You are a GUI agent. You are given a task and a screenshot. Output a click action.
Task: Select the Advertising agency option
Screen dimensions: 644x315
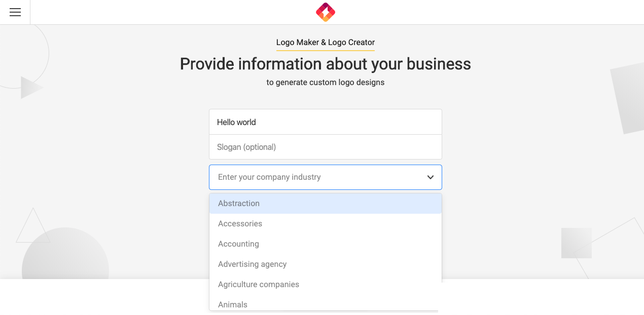326,264
